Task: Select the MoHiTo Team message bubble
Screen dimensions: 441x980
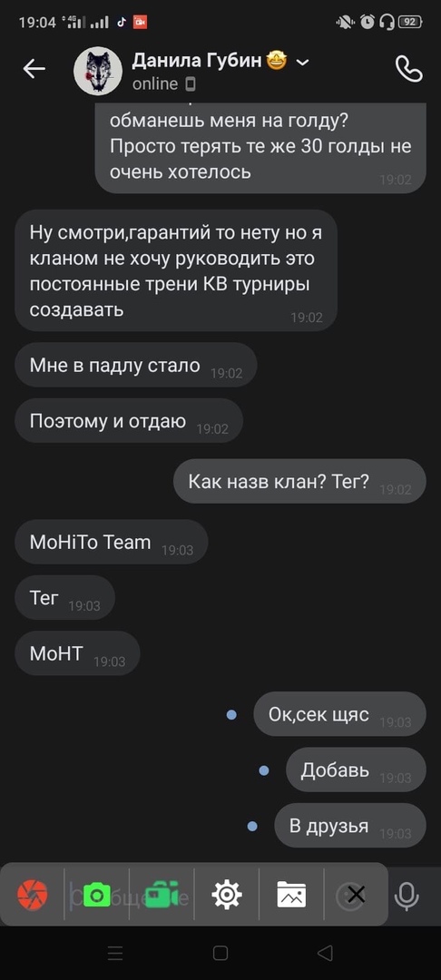Action: [112, 542]
